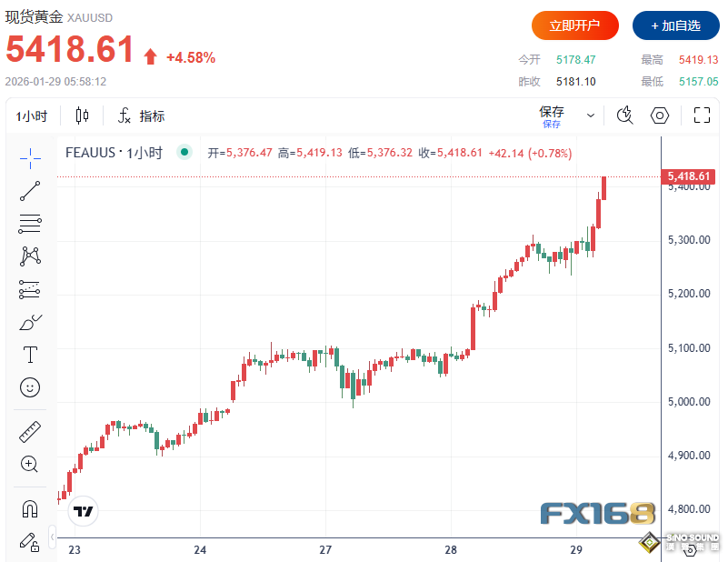
Task: Click the 加自选 button
Action: click(x=675, y=25)
